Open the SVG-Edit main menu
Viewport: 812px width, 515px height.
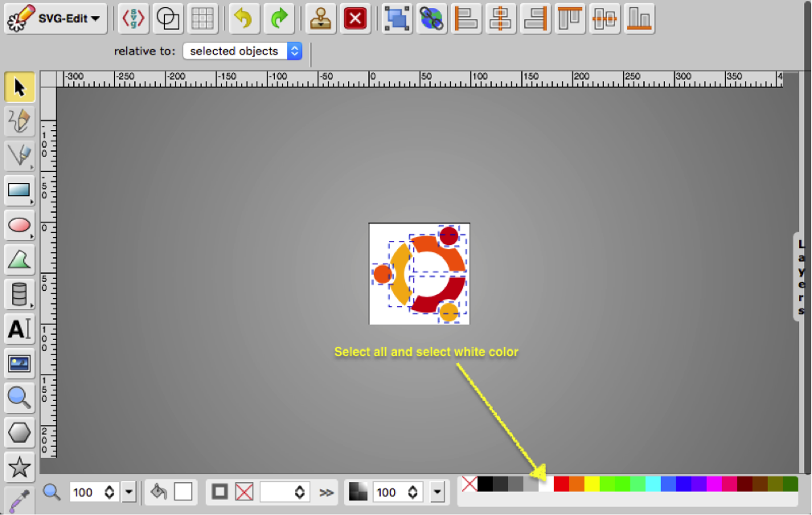point(55,18)
